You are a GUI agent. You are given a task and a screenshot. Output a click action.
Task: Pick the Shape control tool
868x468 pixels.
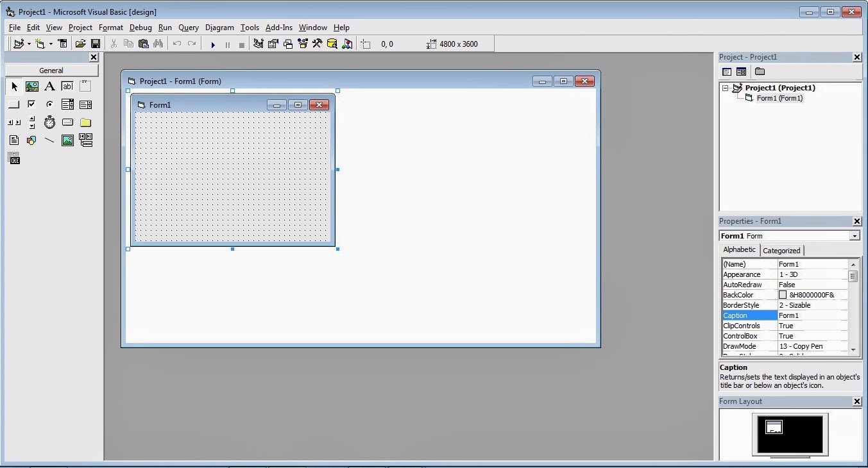(x=31, y=140)
